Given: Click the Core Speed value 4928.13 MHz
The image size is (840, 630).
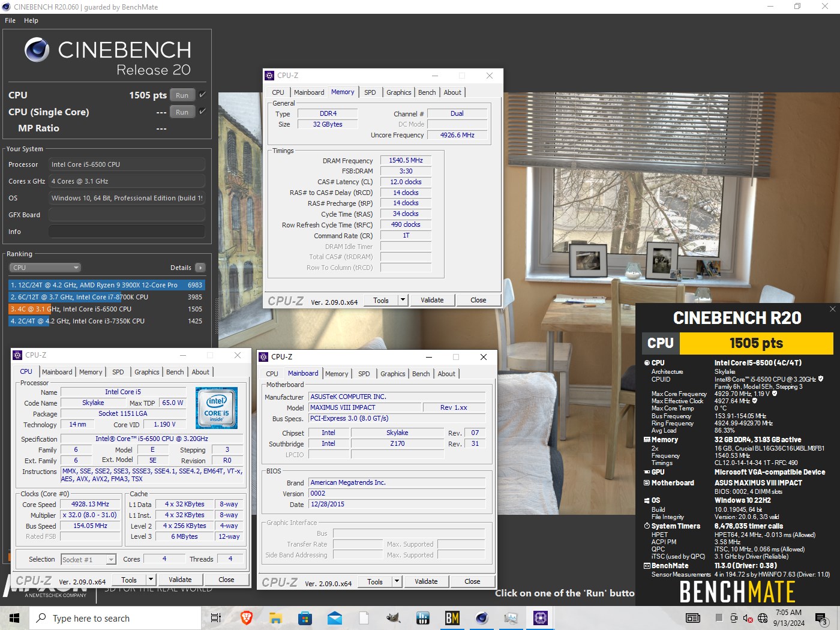Looking at the screenshot, I should [x=90, y=504].
